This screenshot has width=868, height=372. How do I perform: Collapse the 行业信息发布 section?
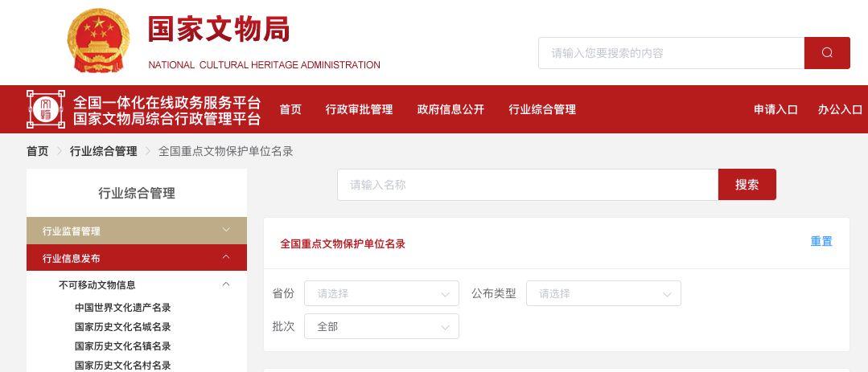pos(137,258)
